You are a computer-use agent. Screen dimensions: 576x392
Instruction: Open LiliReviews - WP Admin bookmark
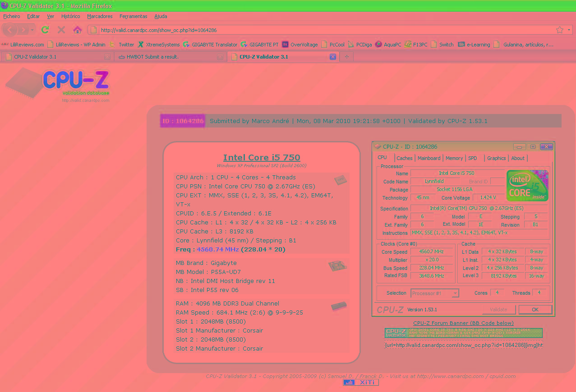tap(77, 45)
